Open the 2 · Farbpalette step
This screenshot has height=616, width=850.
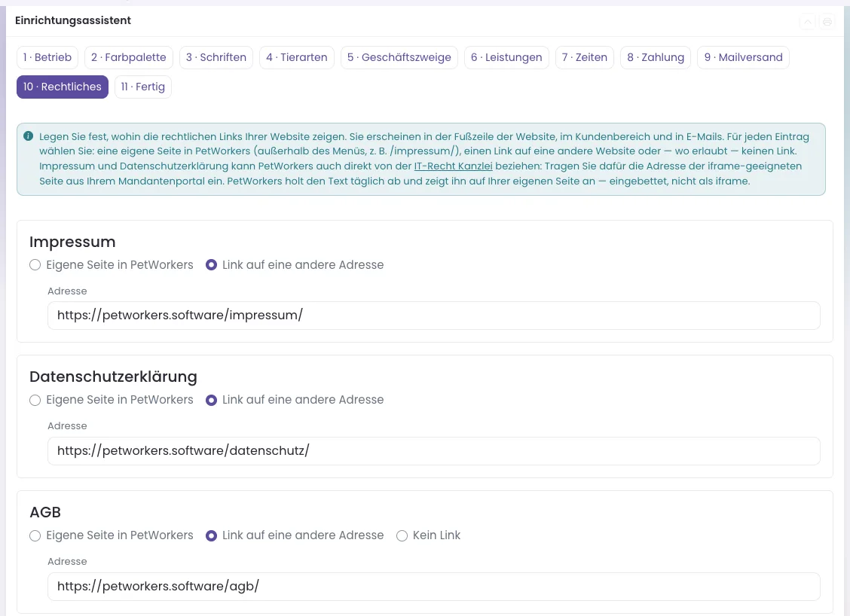(x=129, y=57)
